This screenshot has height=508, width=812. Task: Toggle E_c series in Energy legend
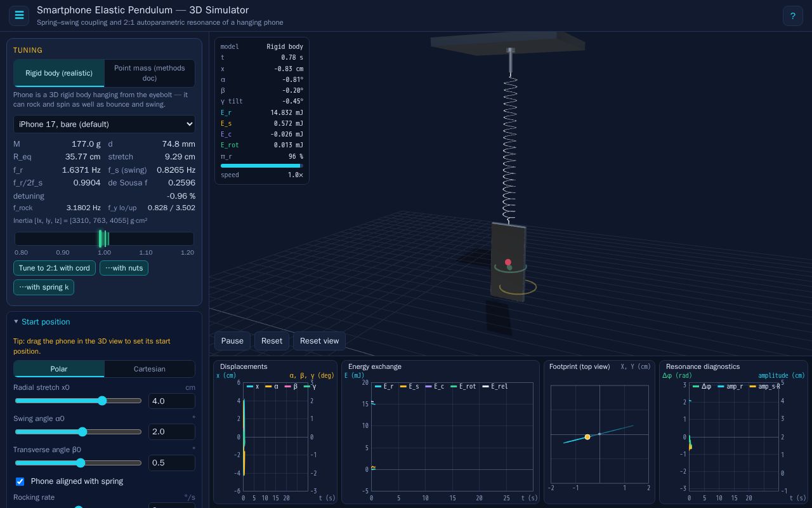(x=435, y=386)
